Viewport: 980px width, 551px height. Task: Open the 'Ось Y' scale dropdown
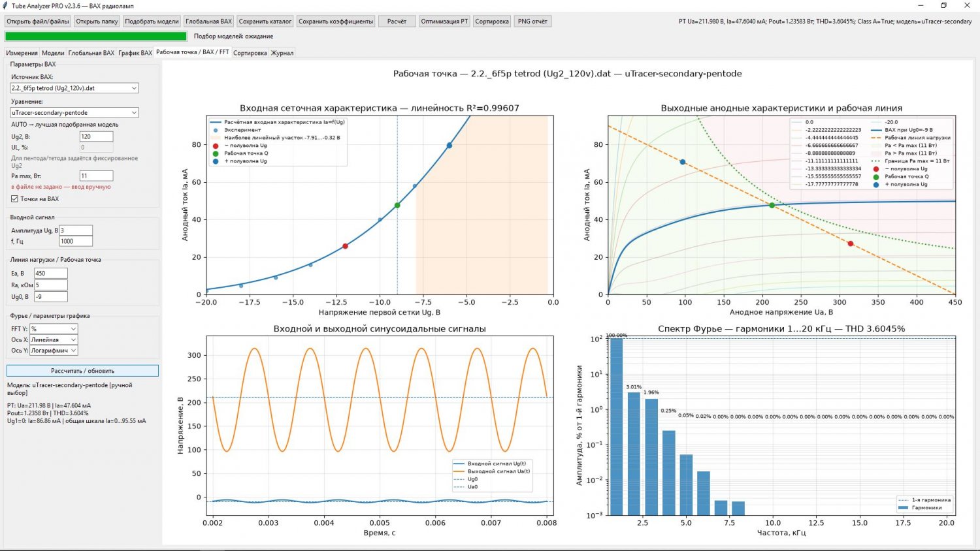(54, 351)
